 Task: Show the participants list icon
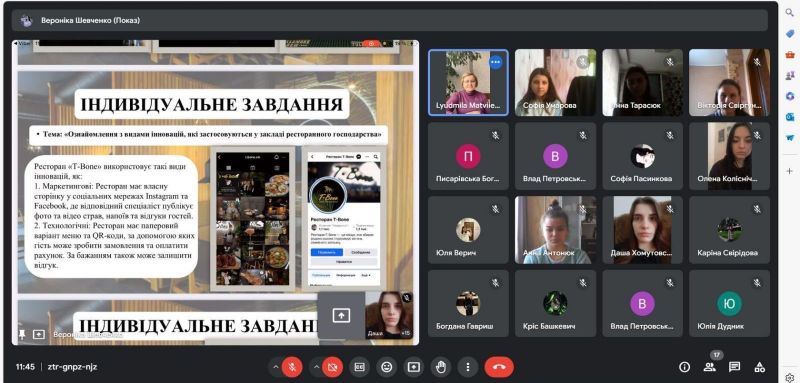[709, 367]
